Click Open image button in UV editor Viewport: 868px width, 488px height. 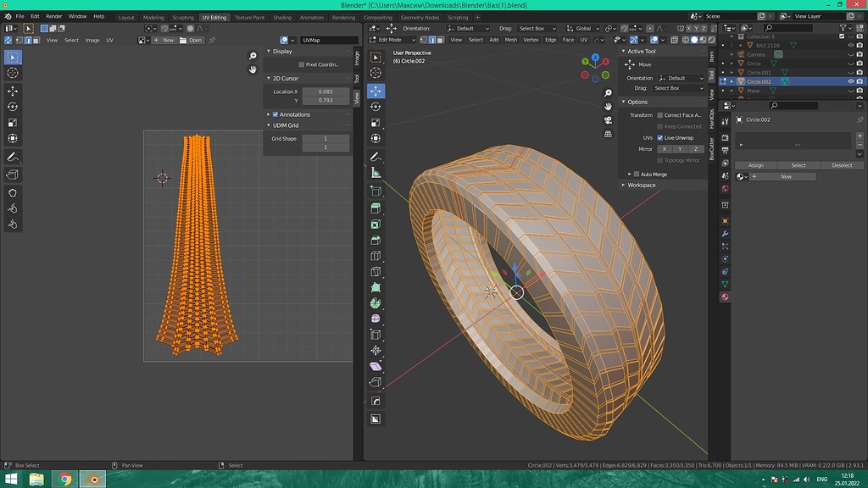click(192, 40)
